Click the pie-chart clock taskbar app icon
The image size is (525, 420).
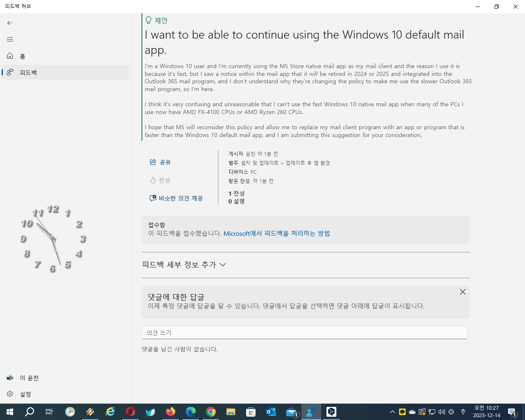(x=70, y=412)
